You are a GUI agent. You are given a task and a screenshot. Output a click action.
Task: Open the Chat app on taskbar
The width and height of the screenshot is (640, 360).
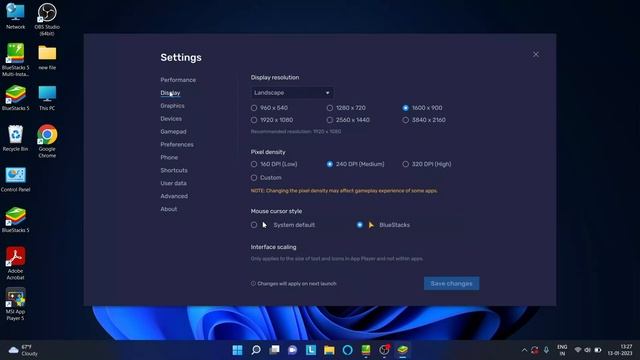pyautogui.click(x=293, y=350)
